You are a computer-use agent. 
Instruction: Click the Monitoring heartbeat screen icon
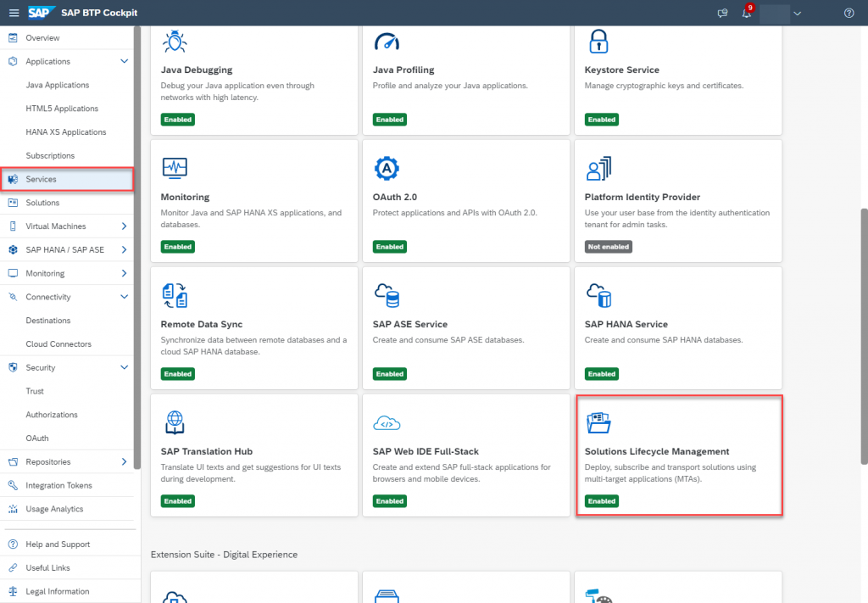[x=175, y=168]
